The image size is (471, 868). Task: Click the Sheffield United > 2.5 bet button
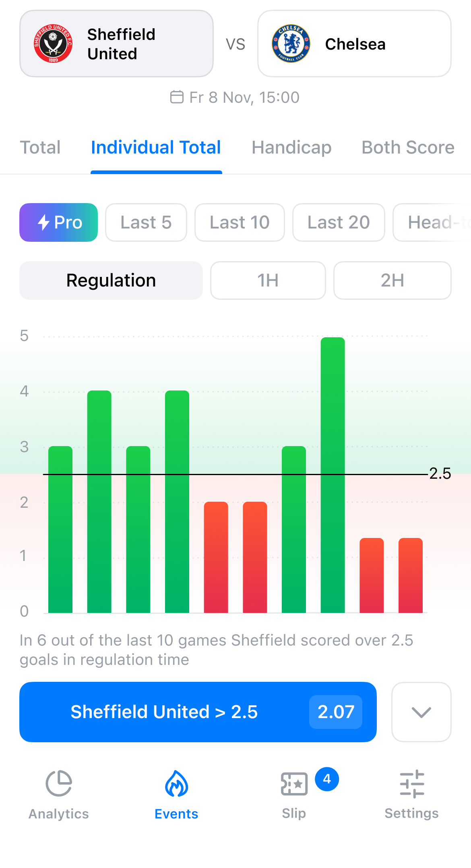pyautogui.click(x=198, y=712)
